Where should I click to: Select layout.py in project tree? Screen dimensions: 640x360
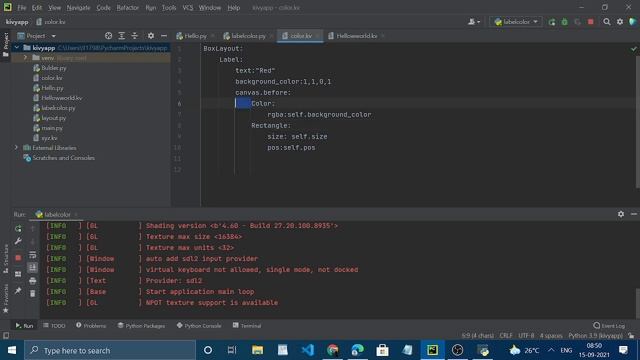tap(53, 118)
